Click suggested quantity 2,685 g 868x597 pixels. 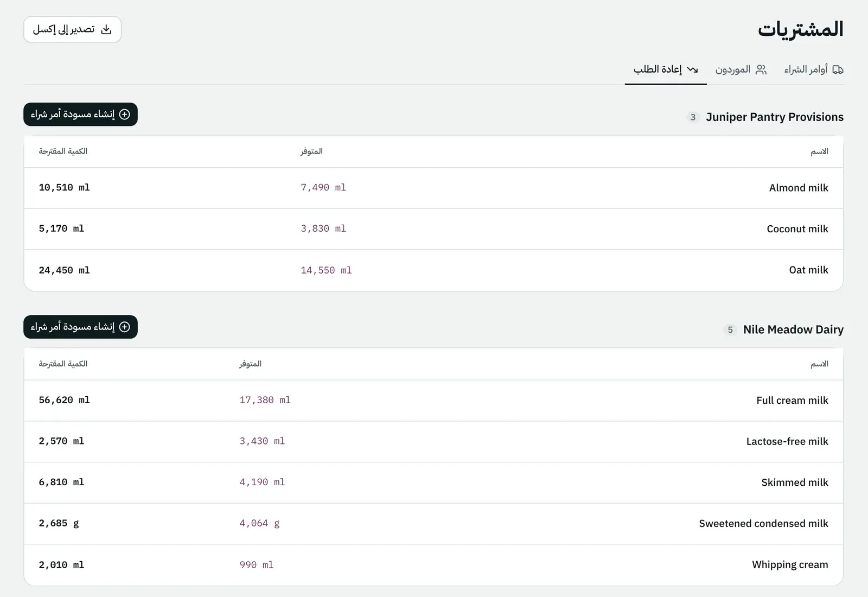[x=59, y=524]
